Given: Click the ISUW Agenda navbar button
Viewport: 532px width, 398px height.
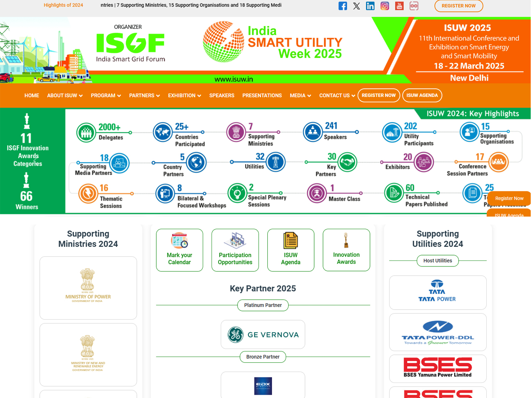Looking at the screenshot, I should tap(422, 96).
